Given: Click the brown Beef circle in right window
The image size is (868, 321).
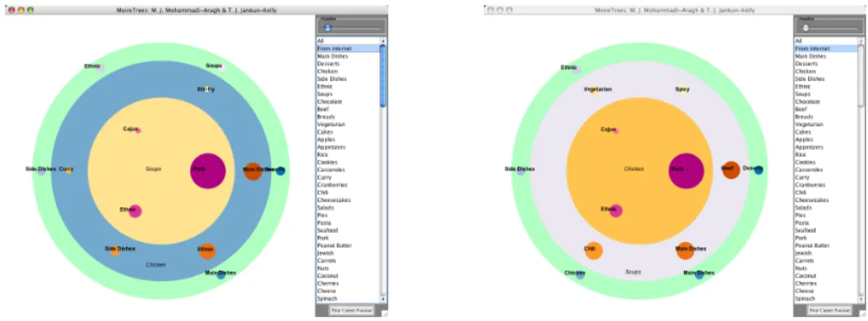Looking at the screenshot, I should (731, 170).
